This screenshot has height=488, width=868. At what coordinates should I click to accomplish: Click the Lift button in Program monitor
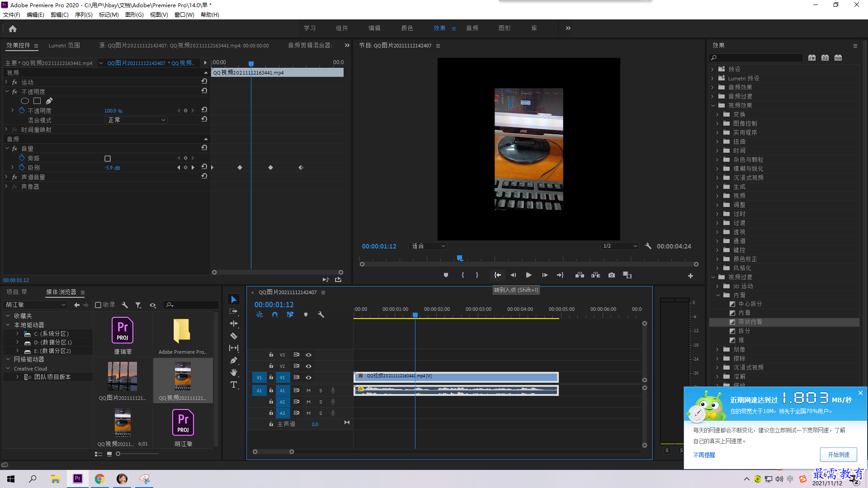580,275
